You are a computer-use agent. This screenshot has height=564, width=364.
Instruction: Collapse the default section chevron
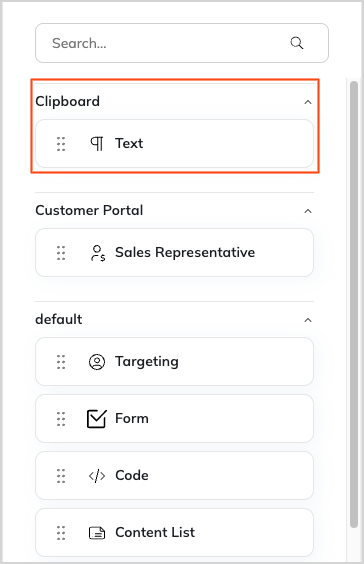(308, 320)
